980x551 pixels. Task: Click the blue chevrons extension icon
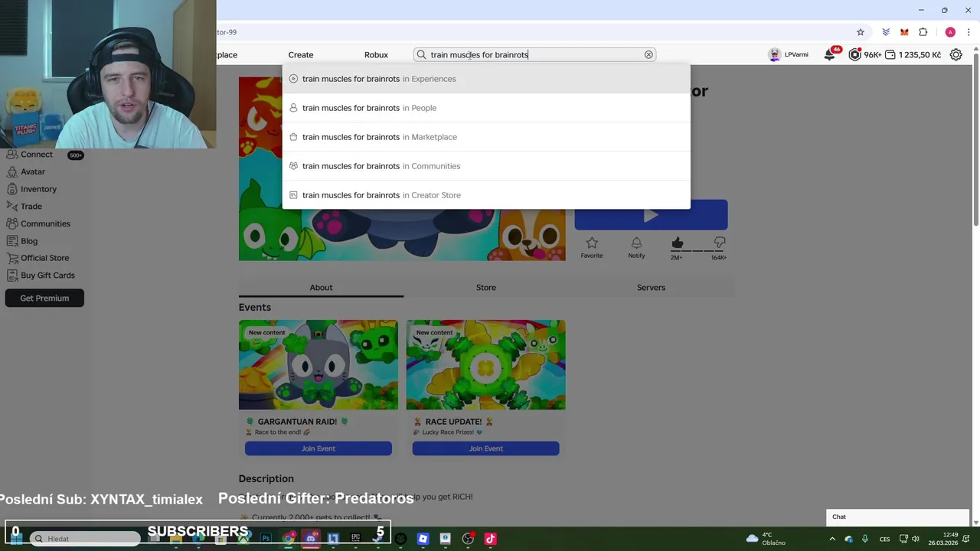click(x=886, y=32)
